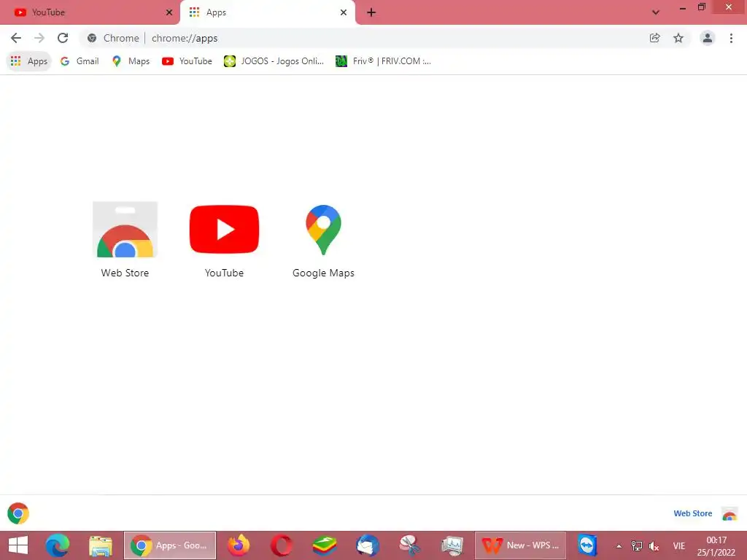Select the Apps tab
Screen dimensions: 747x560
267,12
